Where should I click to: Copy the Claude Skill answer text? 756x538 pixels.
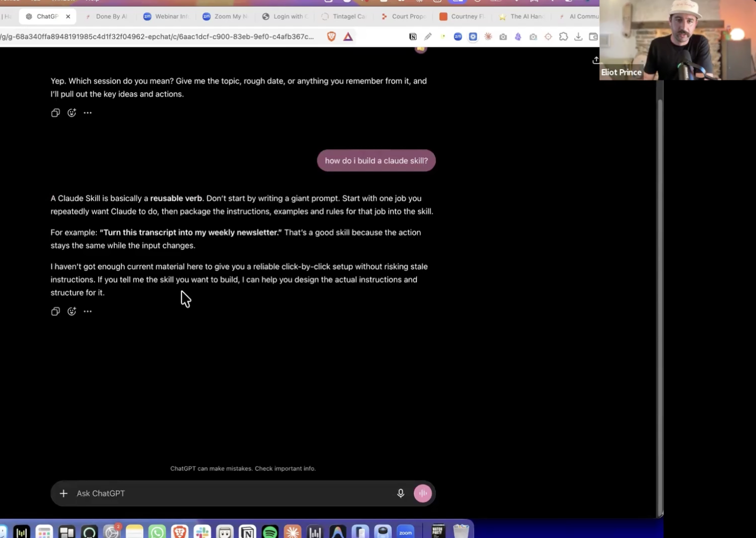55,312
